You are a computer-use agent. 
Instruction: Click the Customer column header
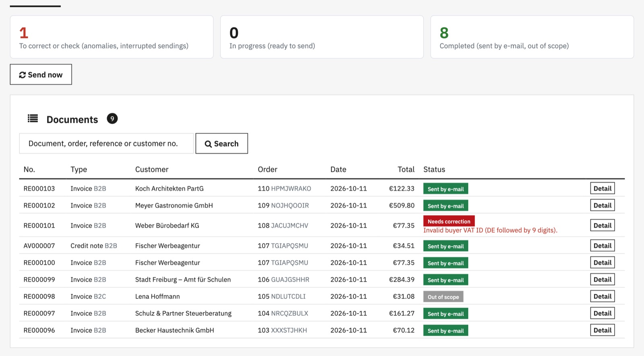(152, 169)
